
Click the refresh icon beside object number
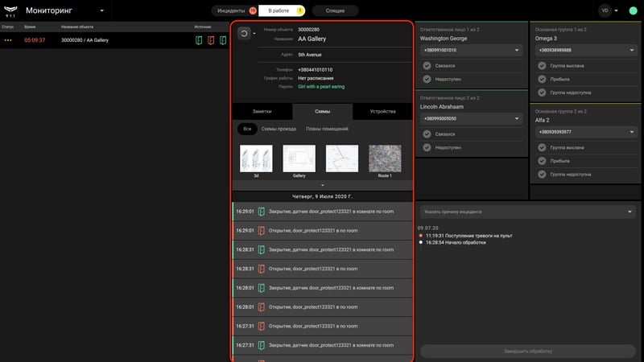click(244, 33)
